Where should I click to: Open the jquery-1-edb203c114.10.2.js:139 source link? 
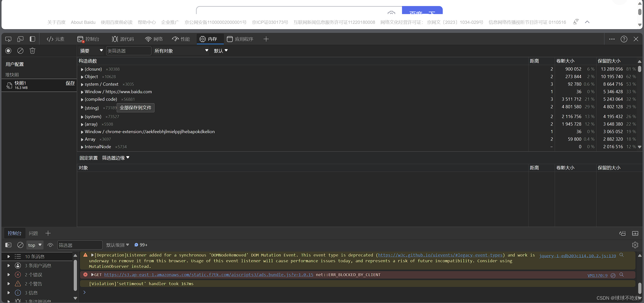click(577, 256)
